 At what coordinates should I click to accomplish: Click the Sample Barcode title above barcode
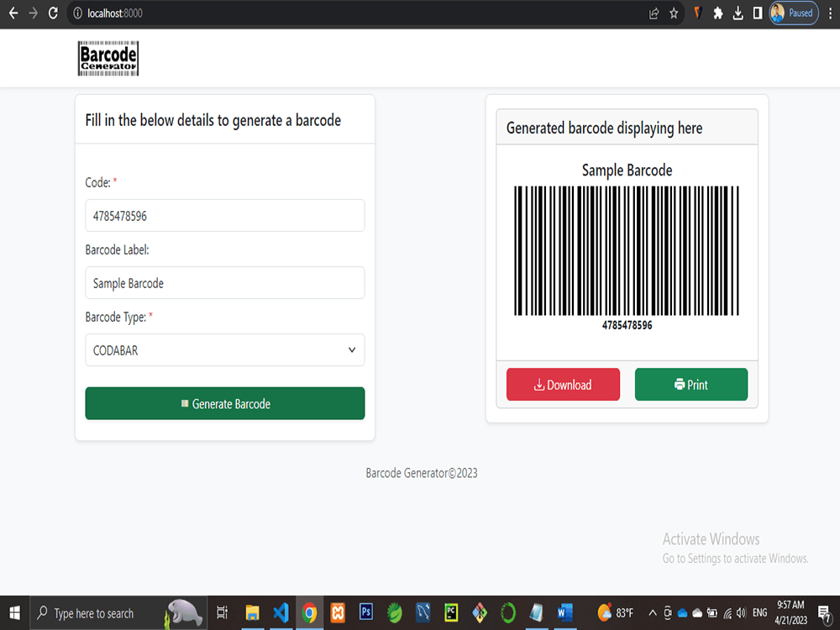pyautogui.click(x=627, y=171)
